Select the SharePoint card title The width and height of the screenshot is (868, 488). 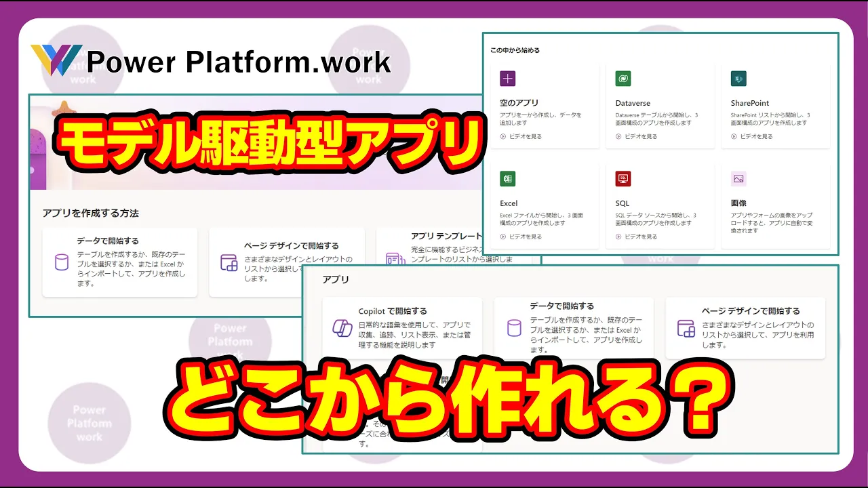click(x=750, y=103)
